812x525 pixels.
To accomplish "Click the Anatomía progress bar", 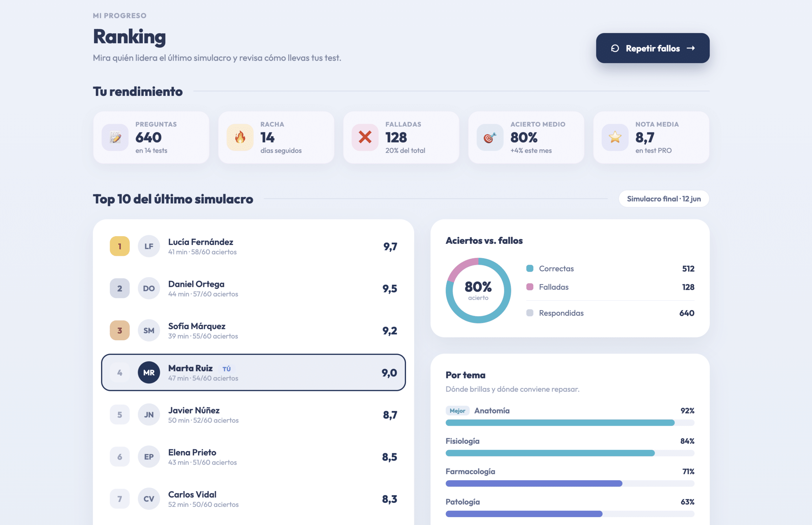I will pyautogui.click(x=570, y=423).
